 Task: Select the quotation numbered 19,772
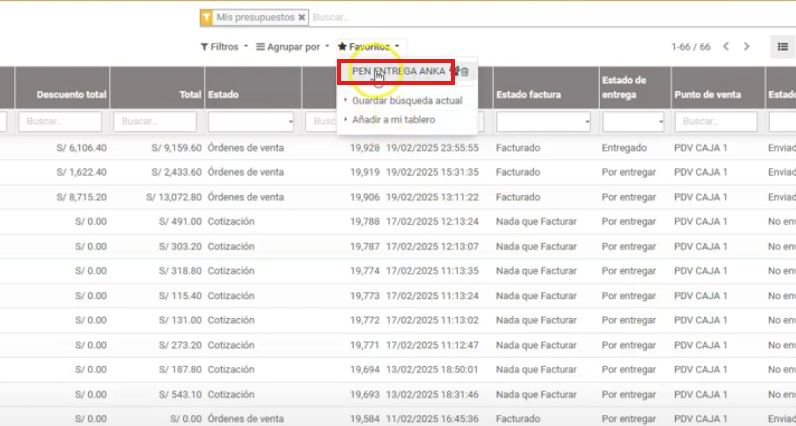click(364, 320)
